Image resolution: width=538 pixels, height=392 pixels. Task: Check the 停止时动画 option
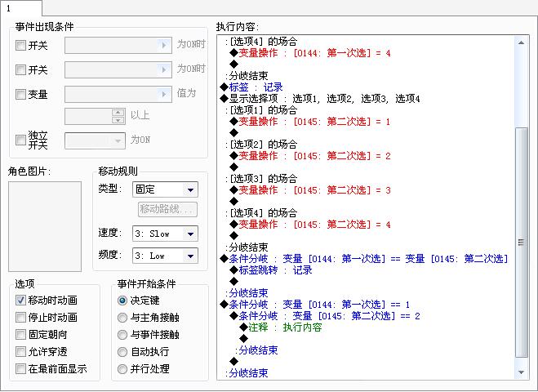20,318
